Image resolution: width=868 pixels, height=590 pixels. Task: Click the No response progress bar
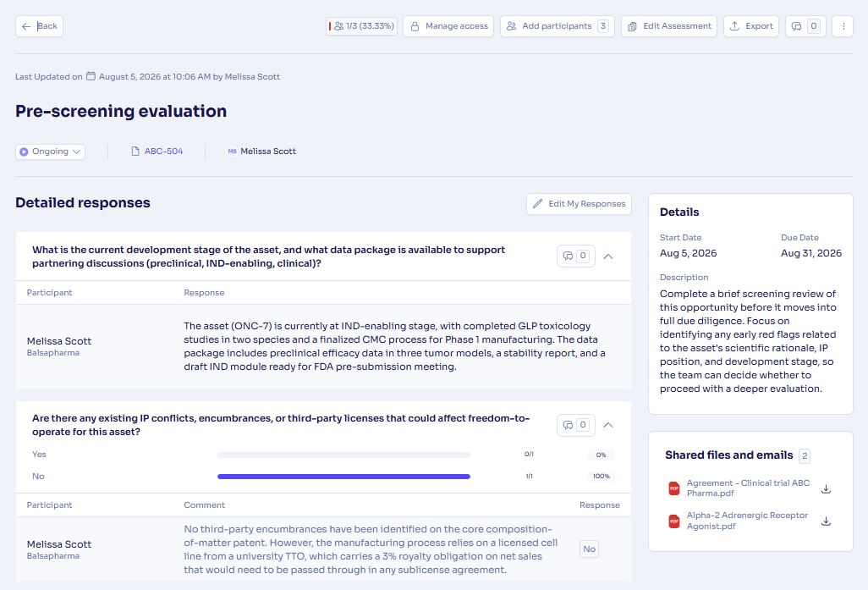tap(343, 477)
